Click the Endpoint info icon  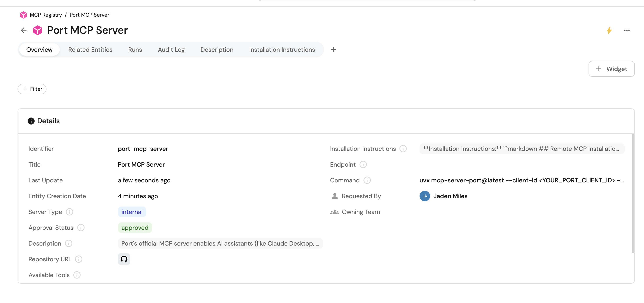point(363,164)
